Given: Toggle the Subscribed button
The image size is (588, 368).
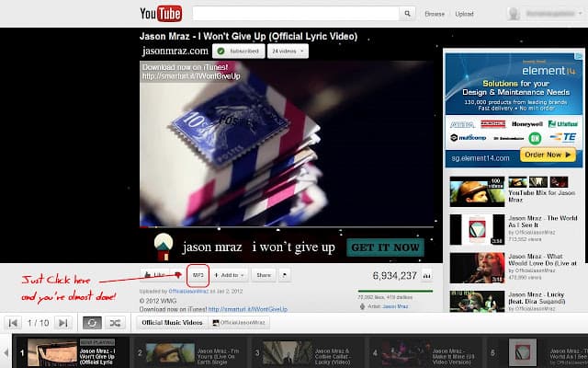Looking at the screenshot, I should click(x=237, y=52).
